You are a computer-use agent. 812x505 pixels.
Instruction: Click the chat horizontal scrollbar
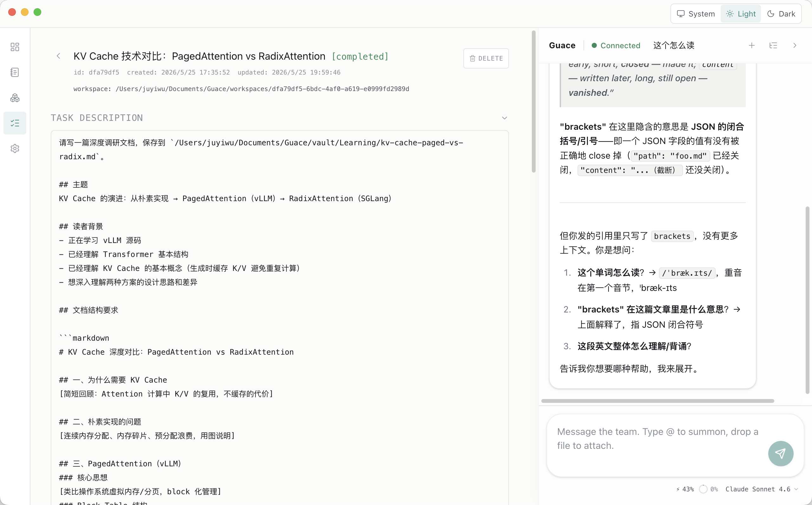pos(657,401)
